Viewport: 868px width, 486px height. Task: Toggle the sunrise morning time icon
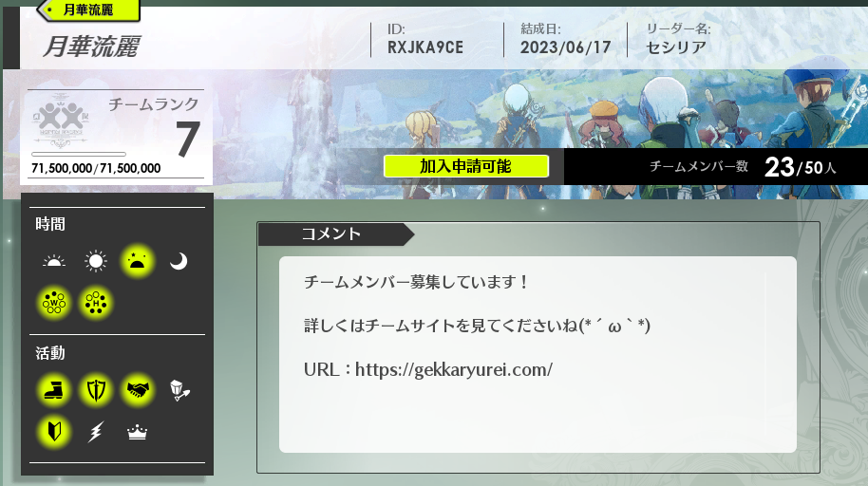point(54,261)
